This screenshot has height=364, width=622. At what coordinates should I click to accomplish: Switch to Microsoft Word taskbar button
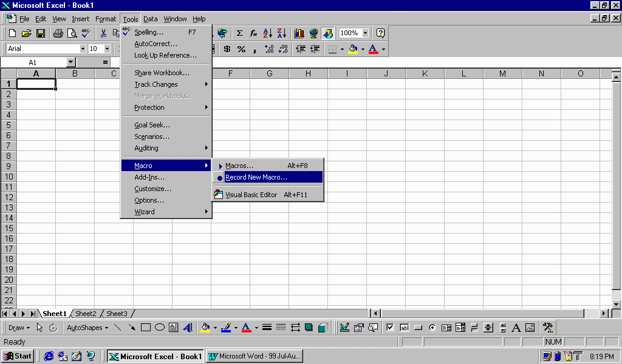255,356
